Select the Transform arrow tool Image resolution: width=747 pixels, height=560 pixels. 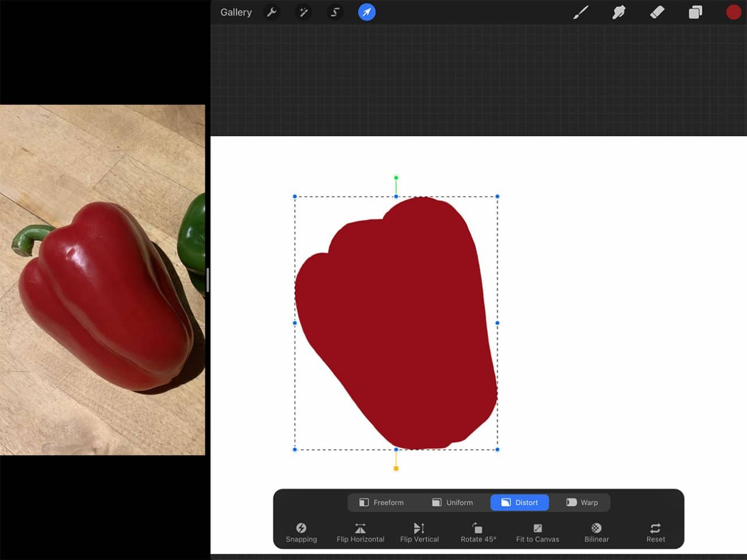[x=366, y=12]
